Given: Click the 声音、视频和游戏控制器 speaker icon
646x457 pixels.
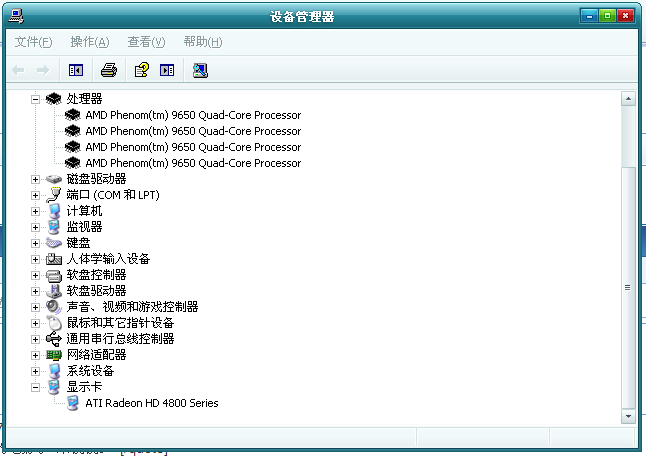Looking at the screenshot, I should [54, 307].
